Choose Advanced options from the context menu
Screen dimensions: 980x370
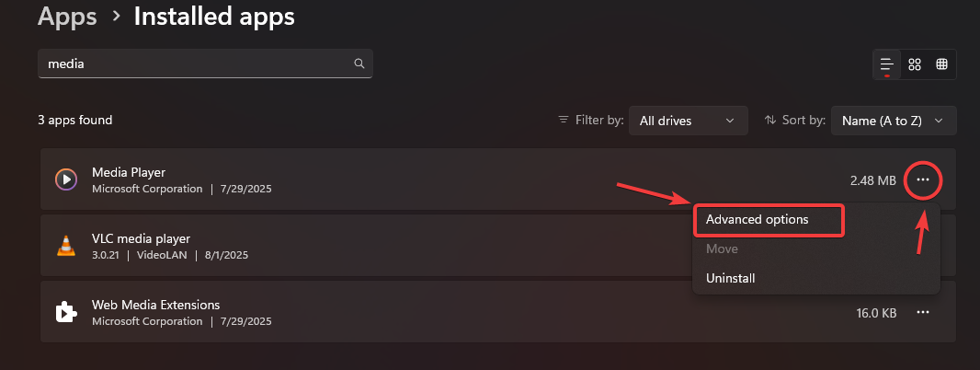tap(769, 220)
